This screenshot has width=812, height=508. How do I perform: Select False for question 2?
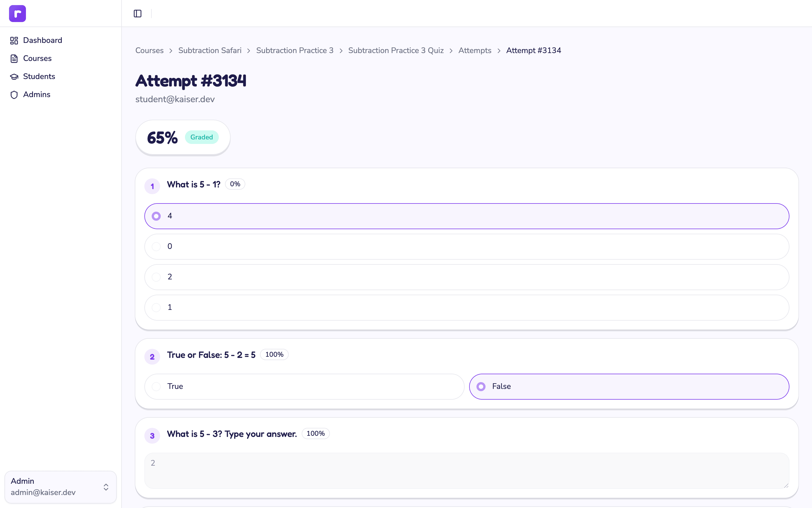pyautogui.click(x=629, y=386)
